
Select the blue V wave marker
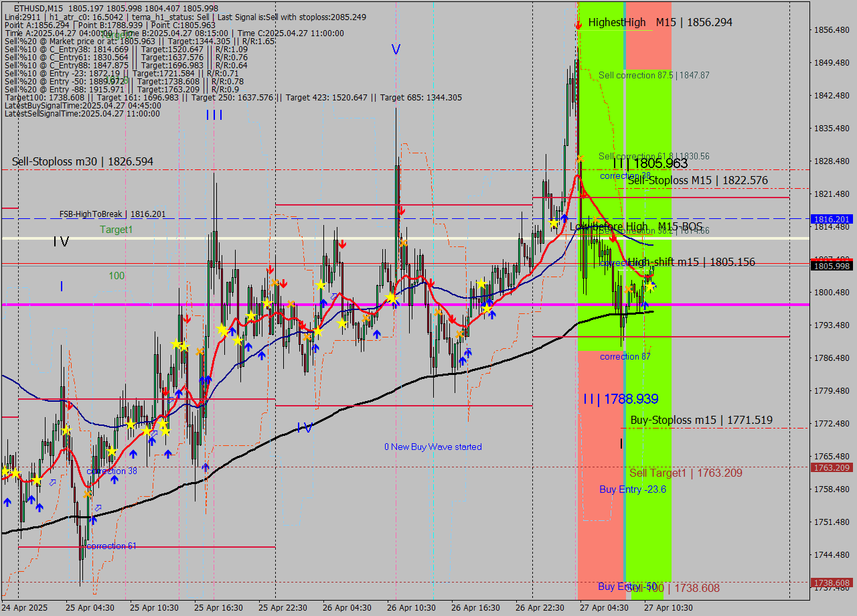[x=396, y=50]
